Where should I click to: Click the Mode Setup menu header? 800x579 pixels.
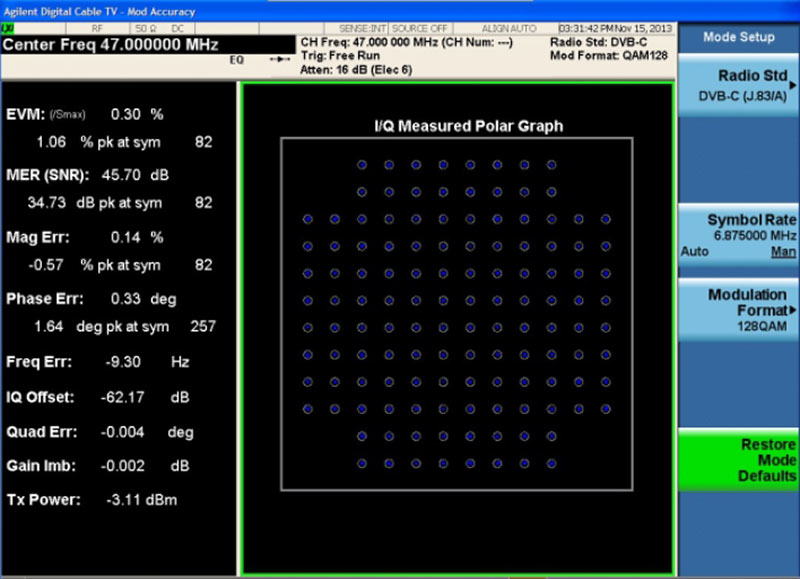coord(738,37)
